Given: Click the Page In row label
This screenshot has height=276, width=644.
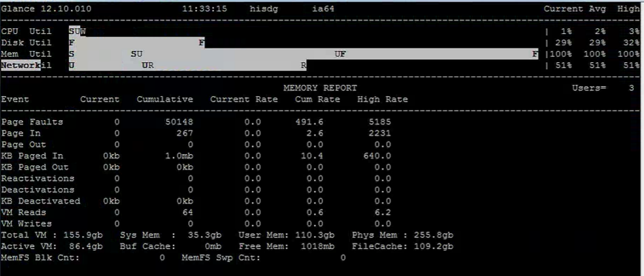Looking at the screenshot, I should [x=21, y=133].
